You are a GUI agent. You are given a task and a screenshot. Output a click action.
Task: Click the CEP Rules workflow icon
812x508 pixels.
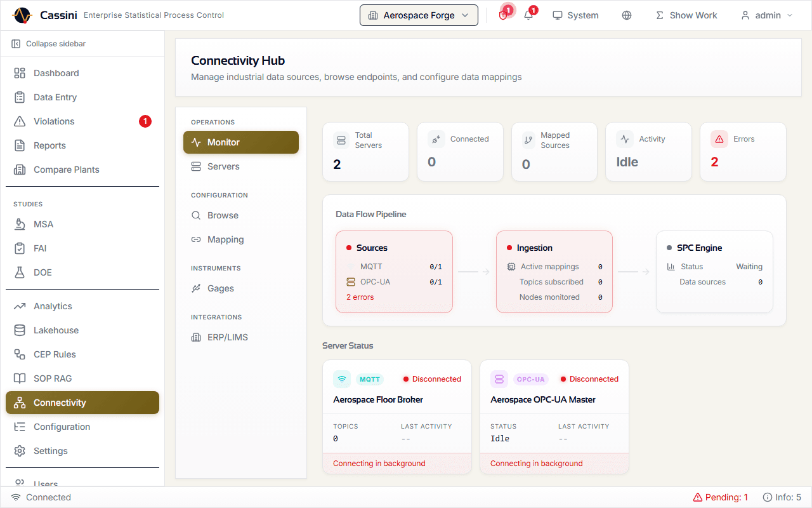(20, 354)
